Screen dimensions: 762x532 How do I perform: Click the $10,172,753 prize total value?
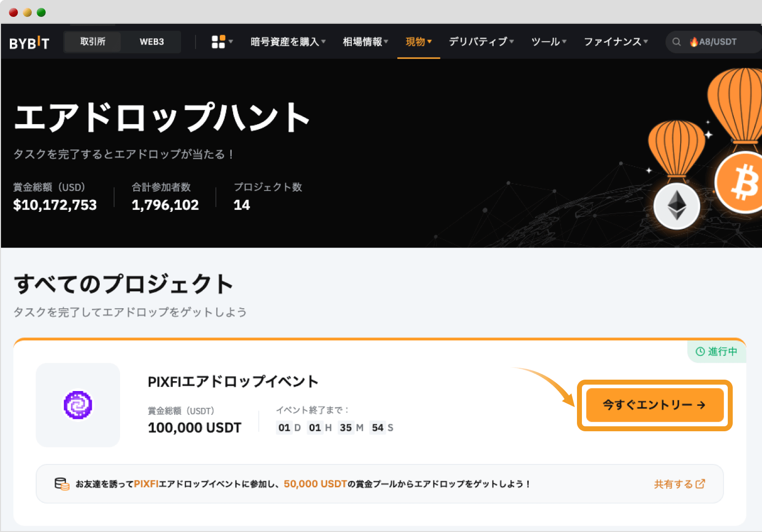[x=55, y=205]
